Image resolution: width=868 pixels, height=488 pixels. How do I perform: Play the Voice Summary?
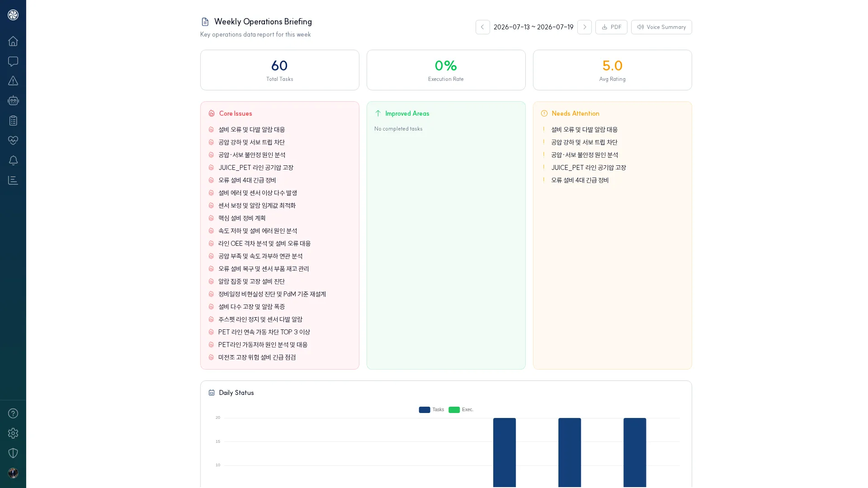[x=661, y=27]
